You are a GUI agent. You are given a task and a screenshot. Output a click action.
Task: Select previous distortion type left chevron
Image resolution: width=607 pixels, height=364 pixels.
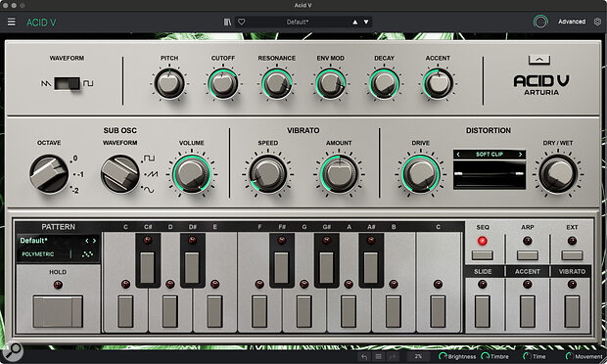pyautogui.click(x=458, y=155)
